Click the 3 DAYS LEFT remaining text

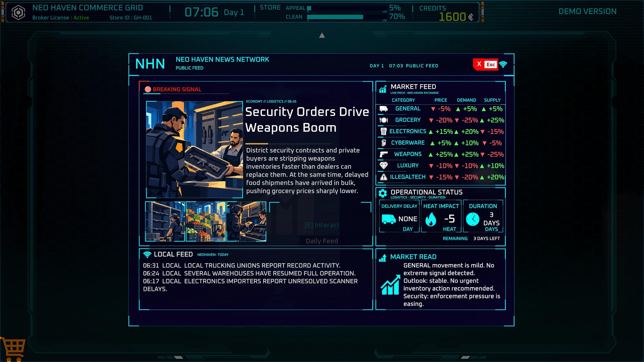coord(486,239)
